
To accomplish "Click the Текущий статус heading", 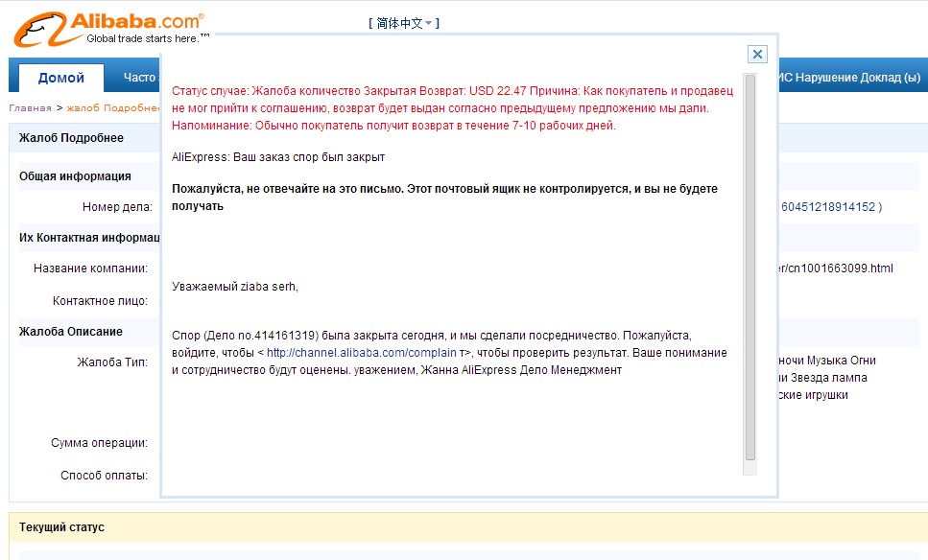I will 61,527.
